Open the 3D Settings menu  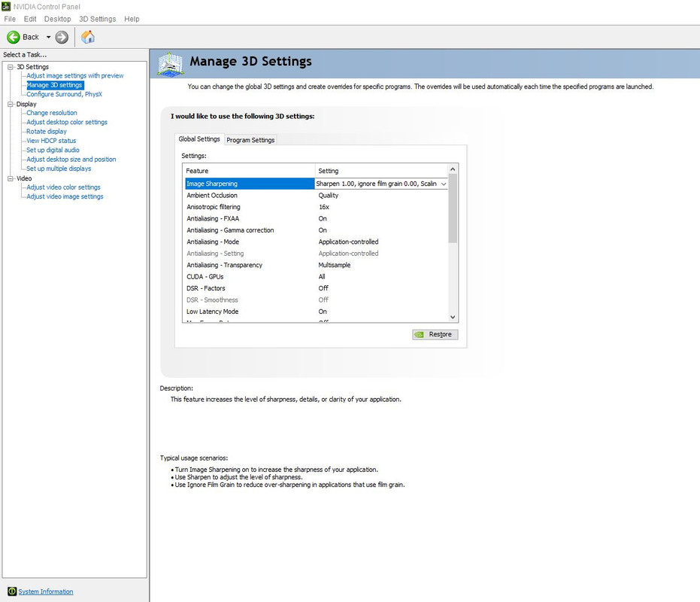click(97, 19)
